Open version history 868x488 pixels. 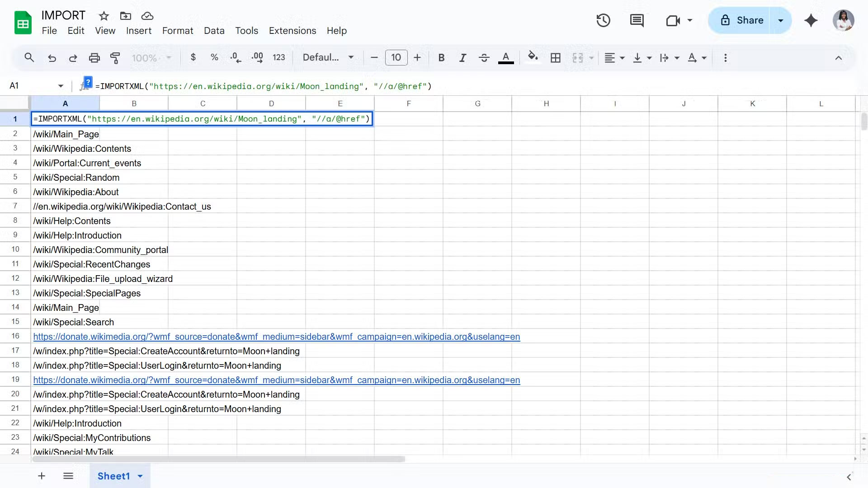pyautogui.click(x=603, y=20)
